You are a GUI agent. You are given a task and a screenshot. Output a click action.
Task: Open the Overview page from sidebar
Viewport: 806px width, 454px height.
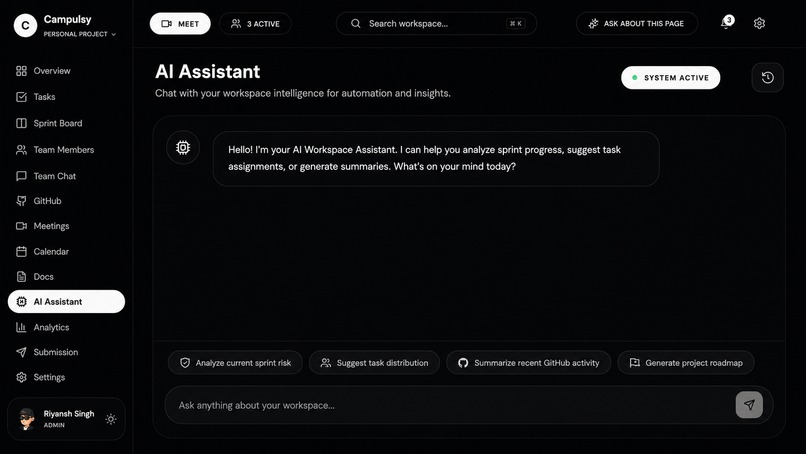coord(66,71)
